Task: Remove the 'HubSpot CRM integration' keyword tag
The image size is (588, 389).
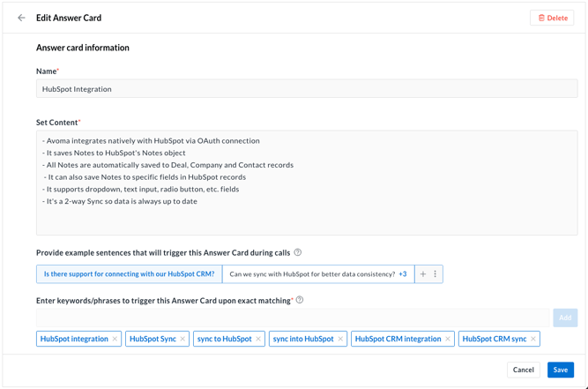Action: [448, 339]
